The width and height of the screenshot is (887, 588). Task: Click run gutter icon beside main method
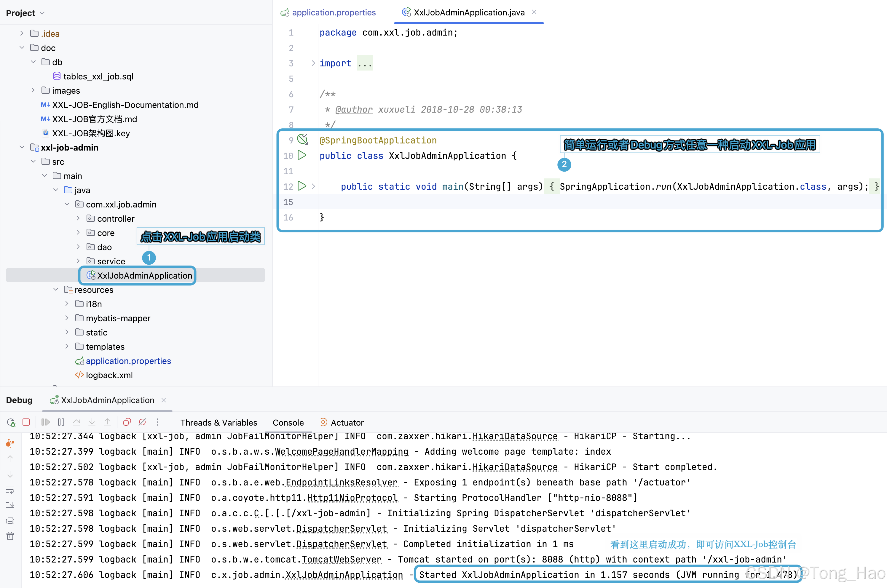pos(302,186)
